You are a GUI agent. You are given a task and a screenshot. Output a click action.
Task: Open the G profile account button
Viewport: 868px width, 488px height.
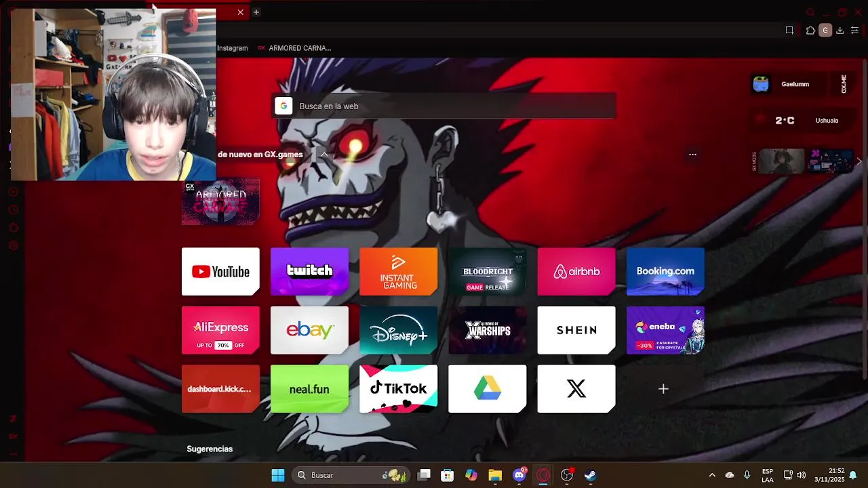click(825, 30)
